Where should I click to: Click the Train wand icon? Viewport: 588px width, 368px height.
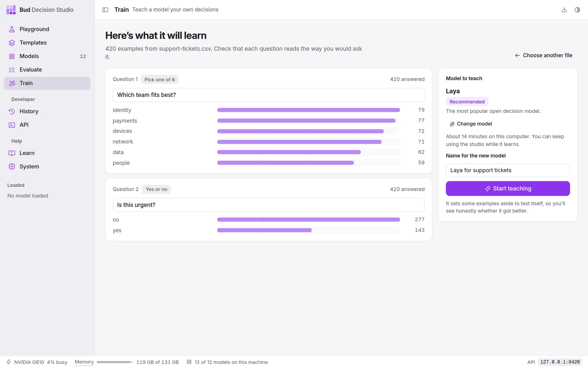click(x=12, y=83)
